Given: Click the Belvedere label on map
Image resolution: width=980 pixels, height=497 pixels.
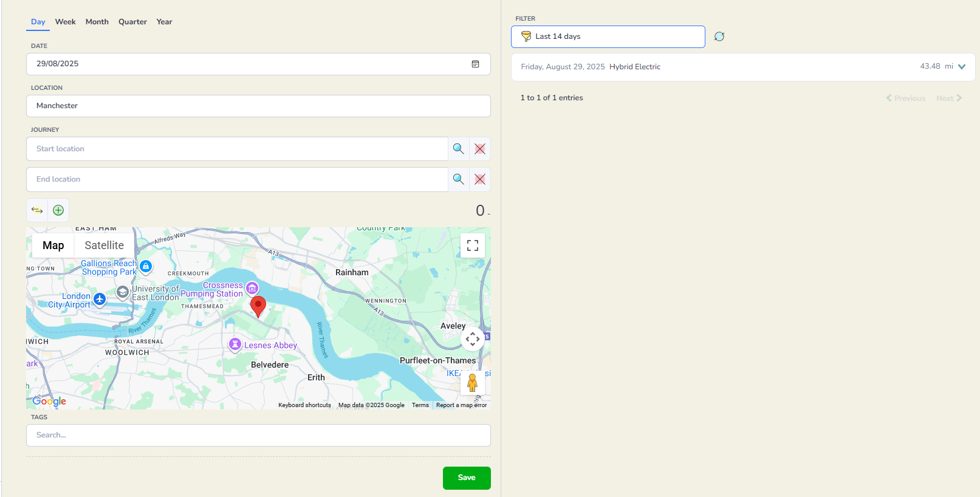Looking at the screenshot, I should (x=270, y=365).
